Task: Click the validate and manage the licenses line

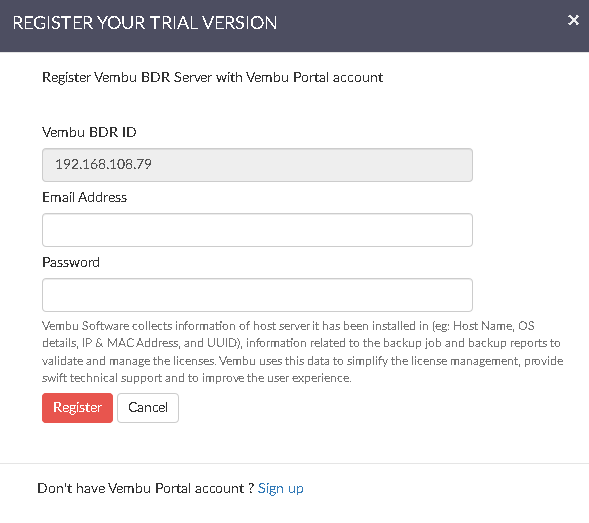Action: [303, 361]
